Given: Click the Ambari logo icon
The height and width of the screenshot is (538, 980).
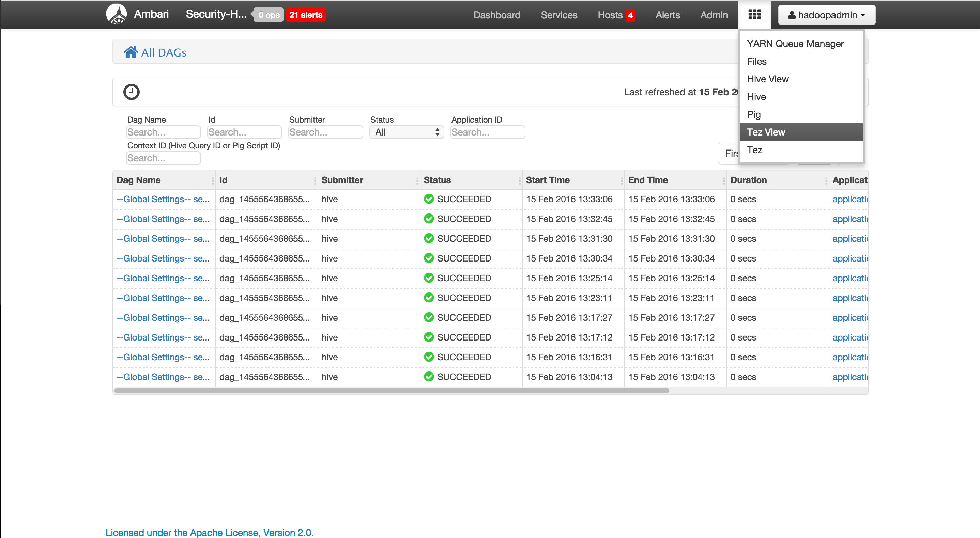Looking at the screenshot, I should 116,14.
